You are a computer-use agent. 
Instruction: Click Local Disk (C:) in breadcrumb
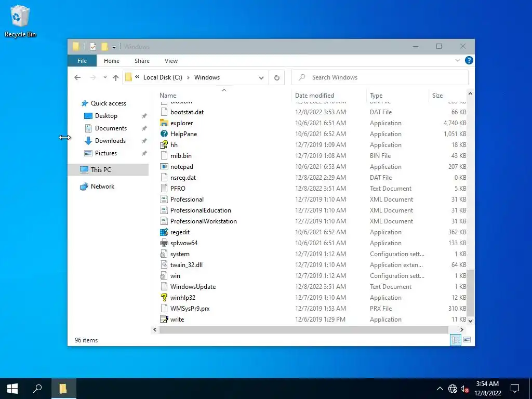[x=163, y=77]
